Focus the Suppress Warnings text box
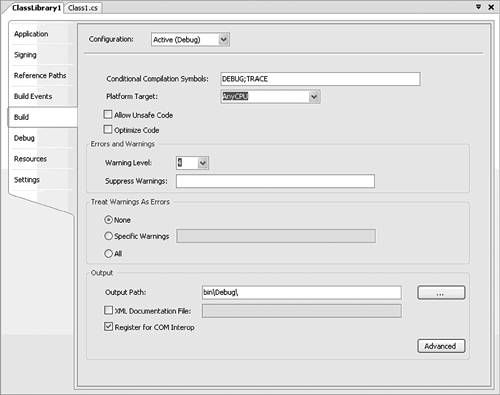 [275, 181]
